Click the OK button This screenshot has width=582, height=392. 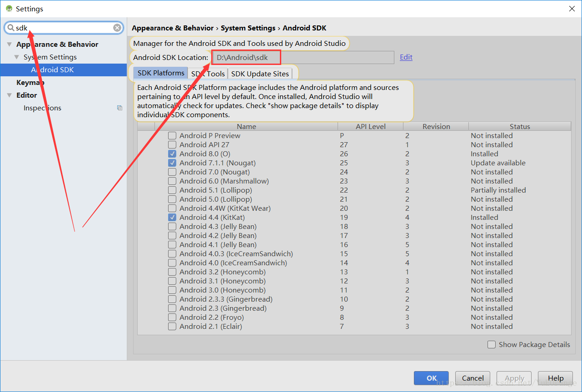pos(431,378)
